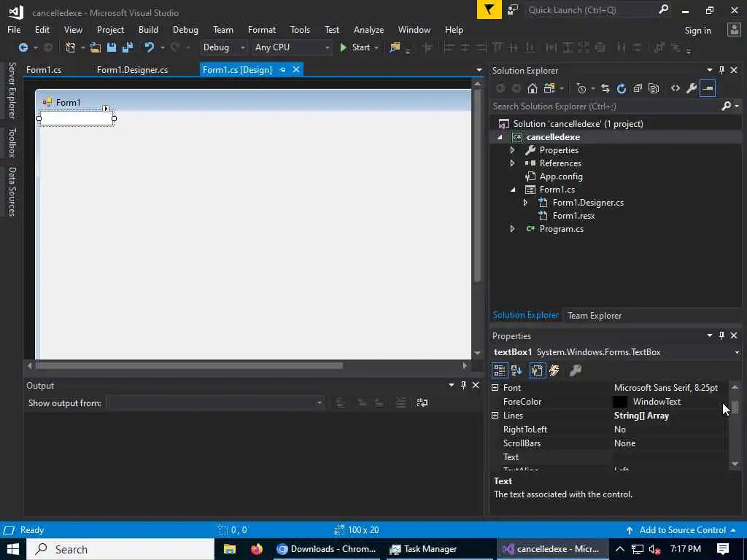Viewport: 747px width, 560px height.
Task: Expand the References node
Action: tap(512, 163)
